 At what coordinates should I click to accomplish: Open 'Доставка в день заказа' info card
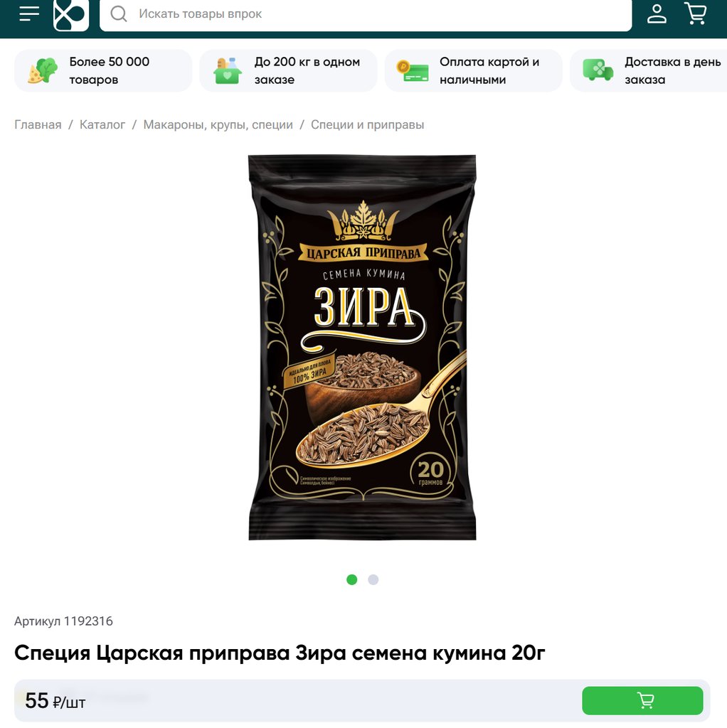649,70
